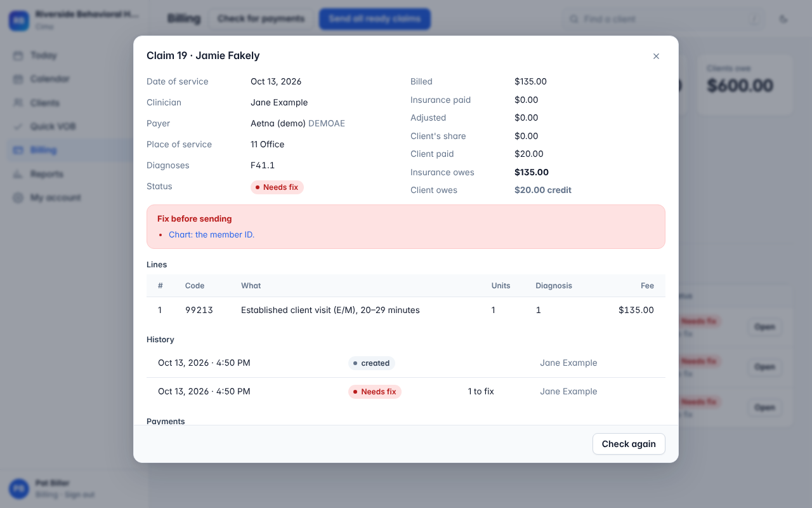Close the Claim 19 dialog
The height and width of the screenshot is (508, 812).
point(656,56)
